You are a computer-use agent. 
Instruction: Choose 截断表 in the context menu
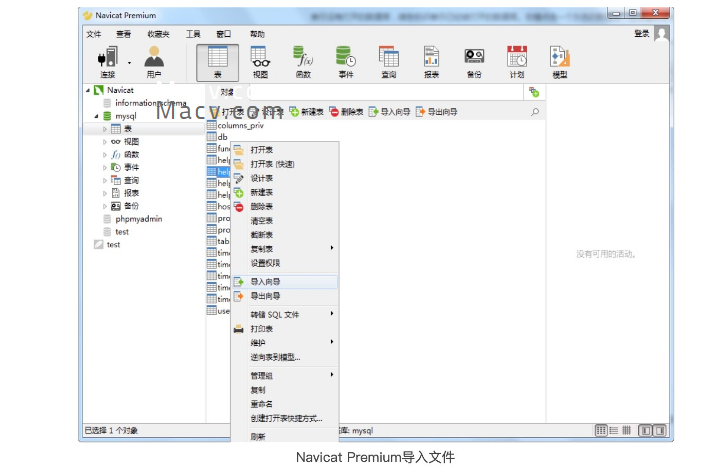tap(285, 235)
